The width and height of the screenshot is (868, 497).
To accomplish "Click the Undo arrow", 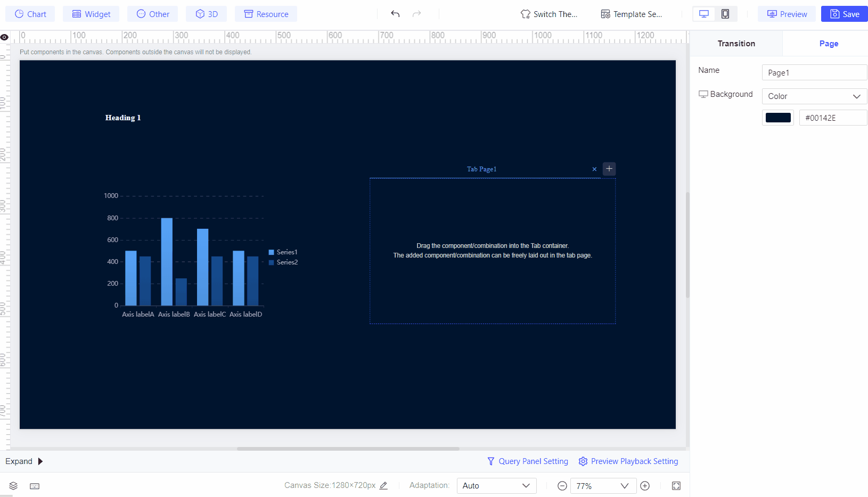I will (395, 14).
